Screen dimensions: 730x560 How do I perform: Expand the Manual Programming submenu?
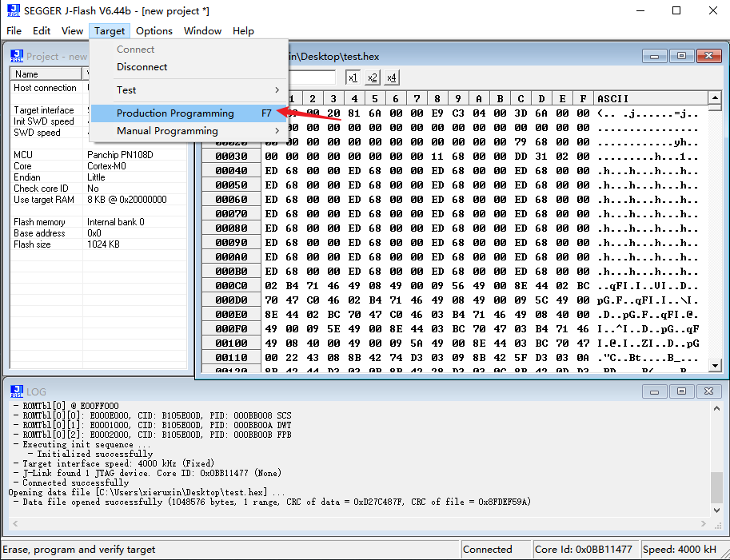click(189, 131)
